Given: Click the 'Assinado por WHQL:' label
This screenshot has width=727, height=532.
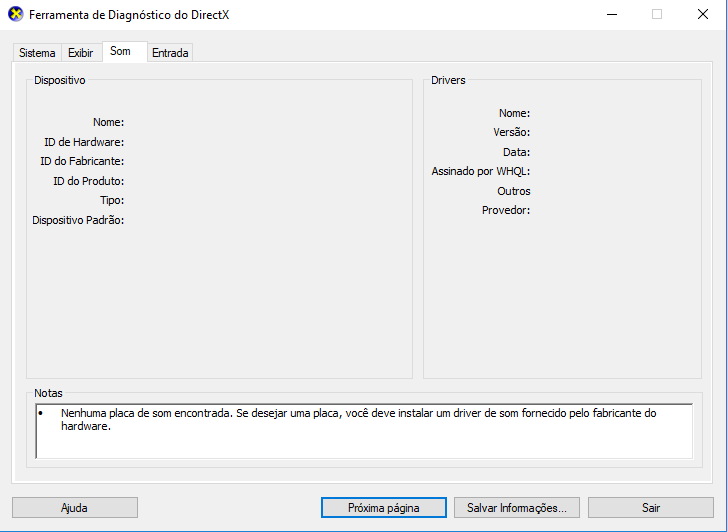Looking at the screenshot, I should [x=480, y=171].
